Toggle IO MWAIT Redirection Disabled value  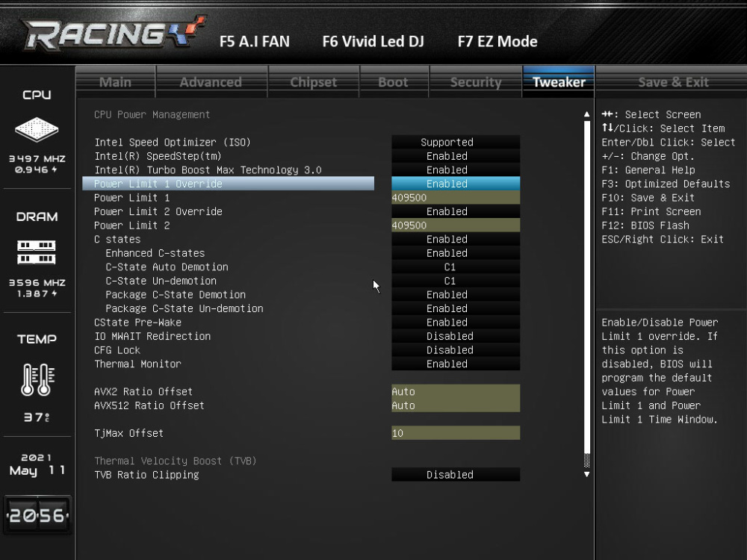tap(456, 336)
